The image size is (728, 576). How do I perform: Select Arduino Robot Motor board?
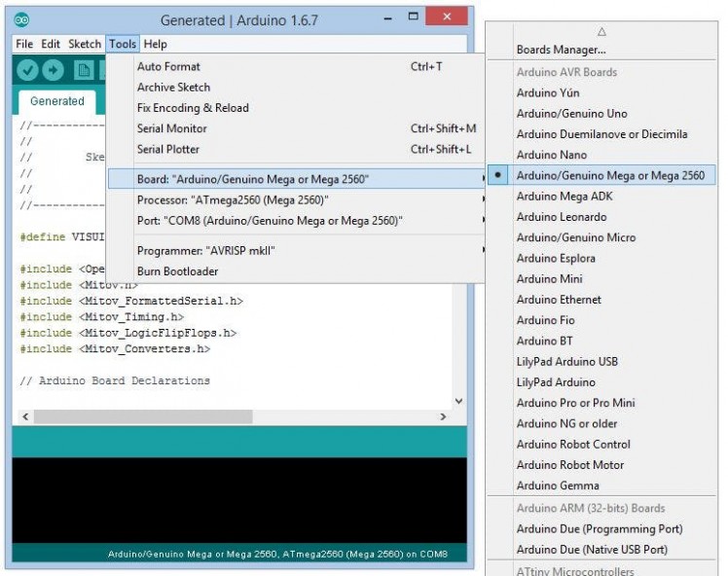601,465
